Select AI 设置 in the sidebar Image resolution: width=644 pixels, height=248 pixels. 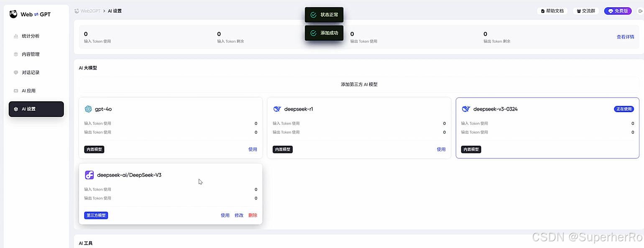pos(36,109)
